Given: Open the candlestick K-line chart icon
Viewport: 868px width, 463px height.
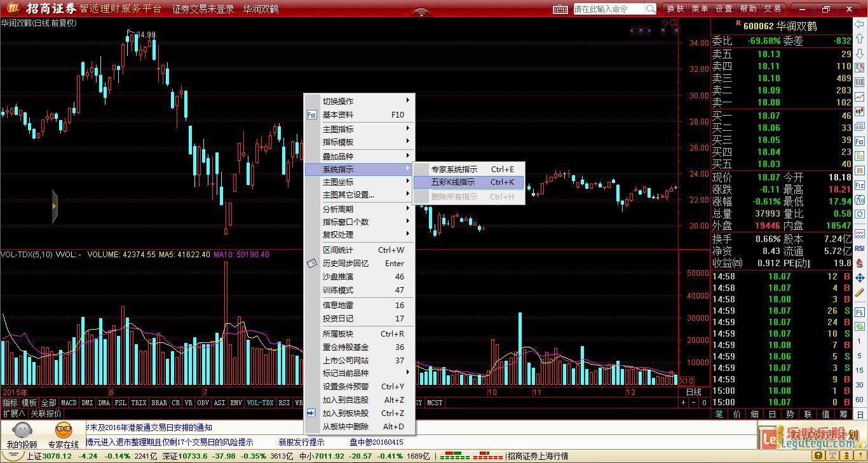Looking at the screenshot, I should pyautogui.click(x=859, y=112).
